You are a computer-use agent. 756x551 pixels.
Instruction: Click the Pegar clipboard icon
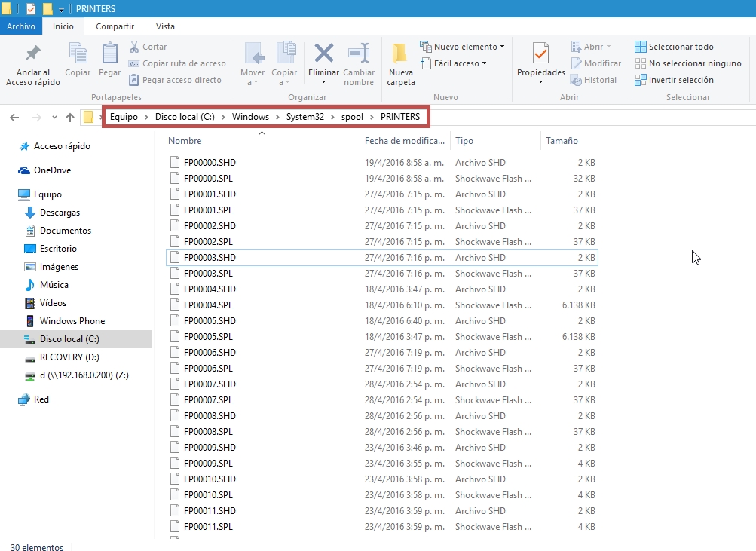(109, 53)
